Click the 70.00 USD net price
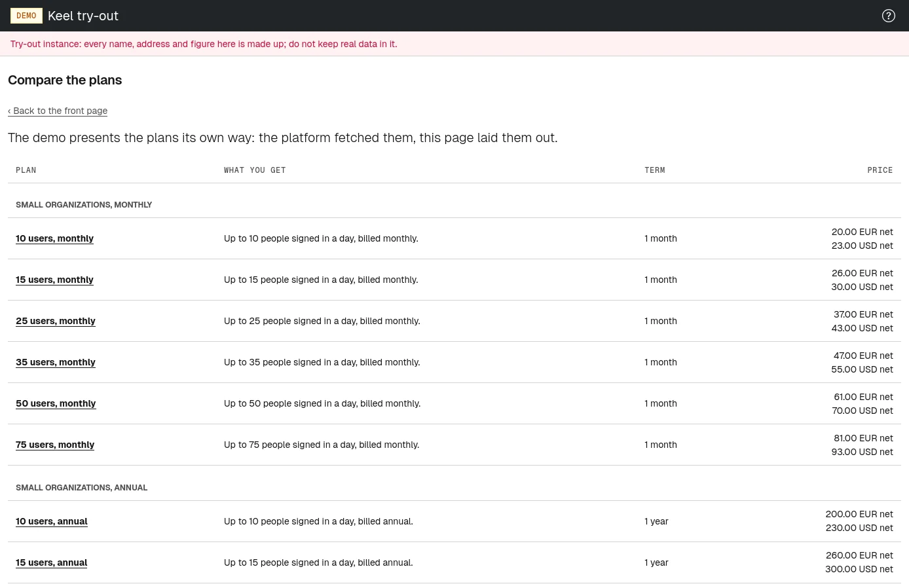 [863, 411]
